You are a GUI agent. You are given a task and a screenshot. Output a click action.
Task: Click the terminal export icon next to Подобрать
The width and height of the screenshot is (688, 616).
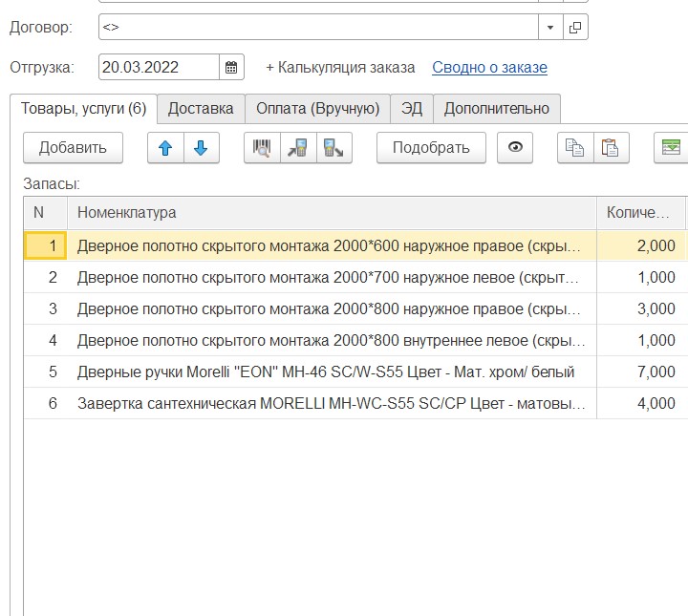click(x=334, y=148)
